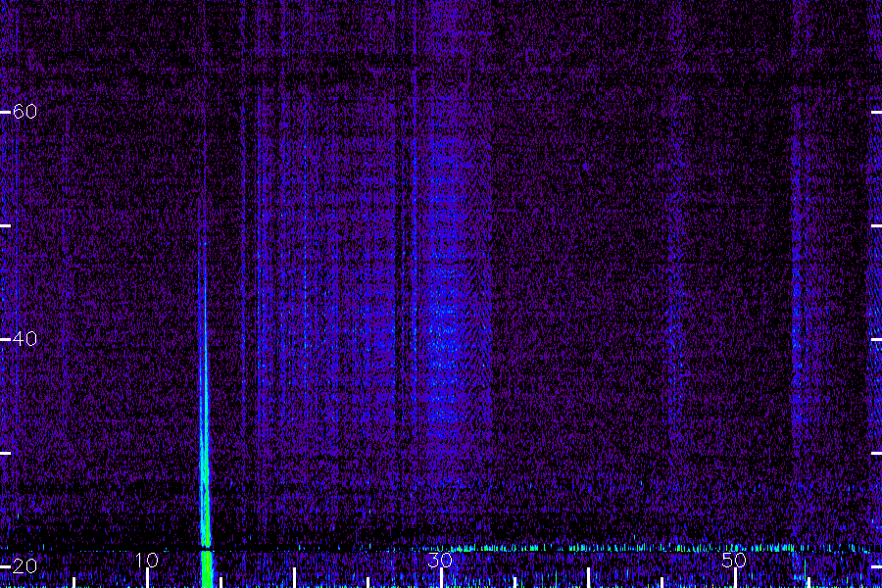Click the "10" horizontal axis label

pos(147,560)
